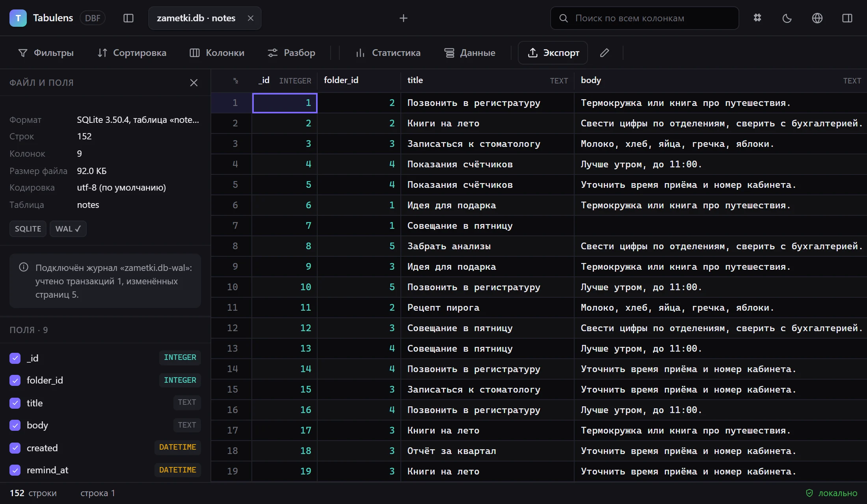Toggle the title field checkbox

tap(15, 403)
